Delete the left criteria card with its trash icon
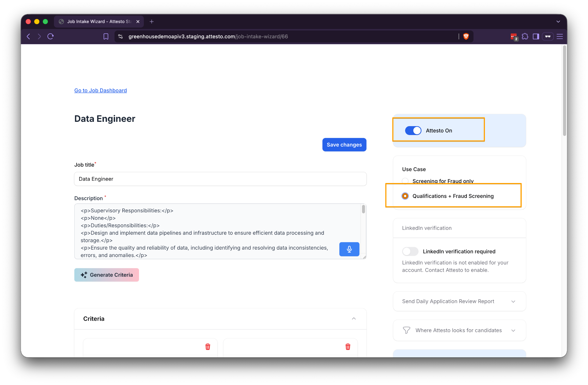 coord(208,347)
